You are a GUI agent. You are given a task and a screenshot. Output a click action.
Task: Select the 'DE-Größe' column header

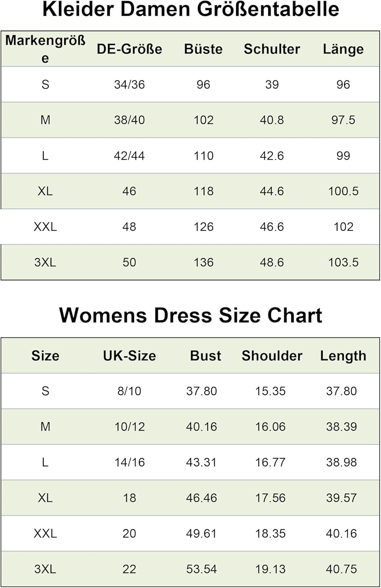pyautogui.click(x=129, y=49)
